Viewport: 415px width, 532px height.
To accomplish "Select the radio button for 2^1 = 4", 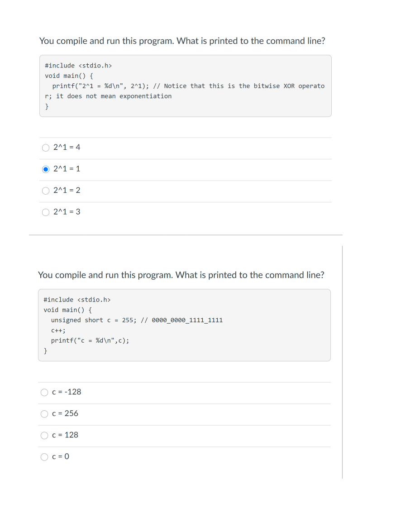I will (46, 147).
